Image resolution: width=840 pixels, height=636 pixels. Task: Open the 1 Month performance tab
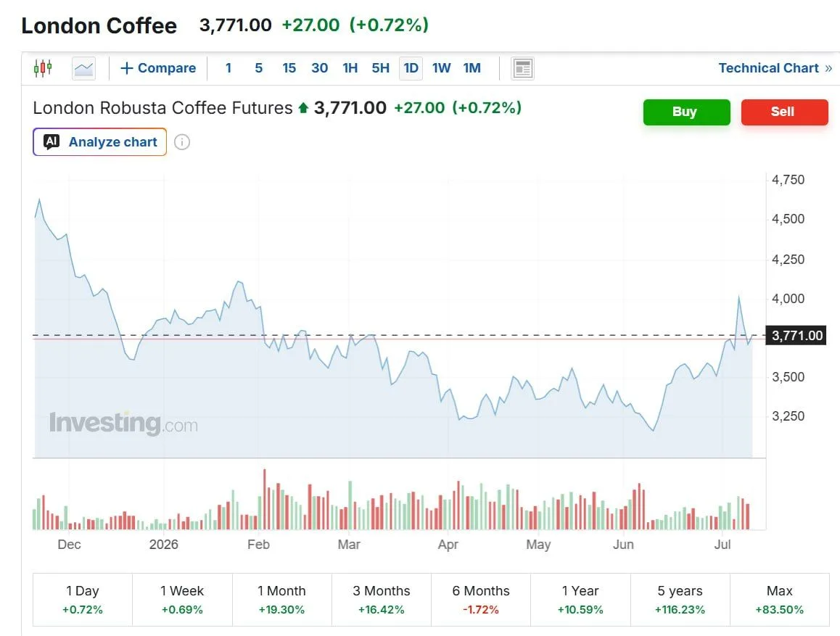(281, 600)
